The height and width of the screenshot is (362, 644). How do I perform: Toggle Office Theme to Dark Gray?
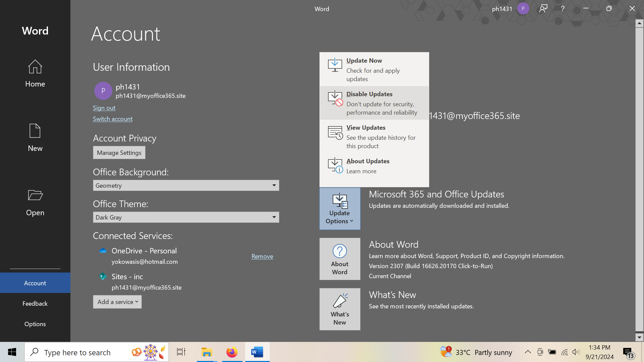tap(186, 217)
